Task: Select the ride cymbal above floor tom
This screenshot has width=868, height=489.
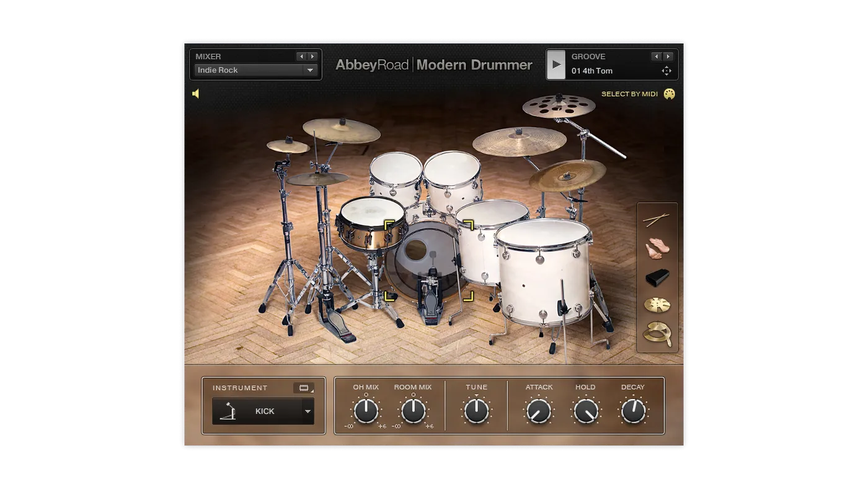Action: coord(567,175)
